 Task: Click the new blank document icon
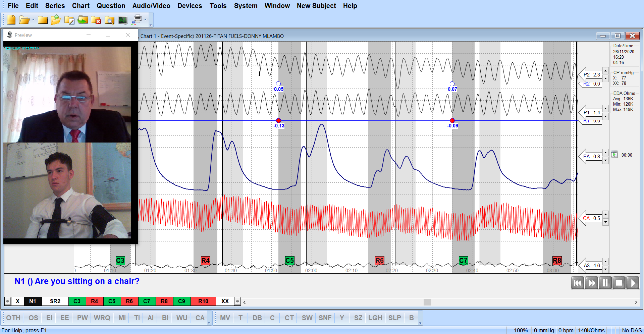click(11, 20)
